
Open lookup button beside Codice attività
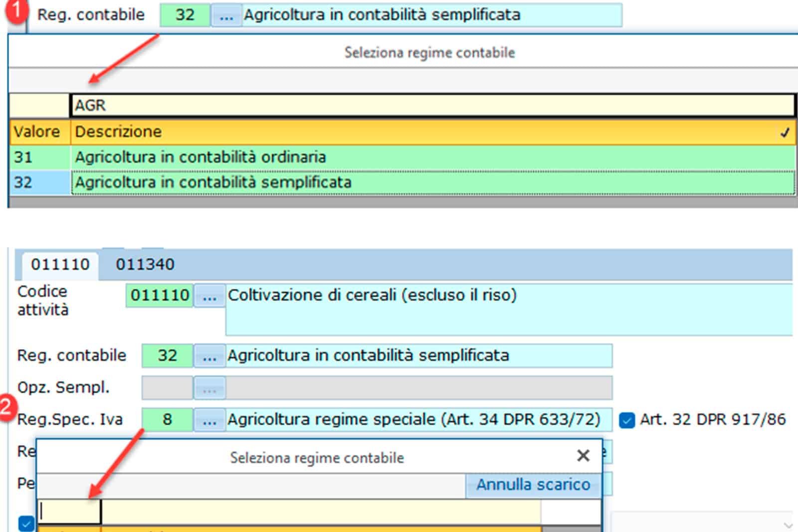coord(209,296)
